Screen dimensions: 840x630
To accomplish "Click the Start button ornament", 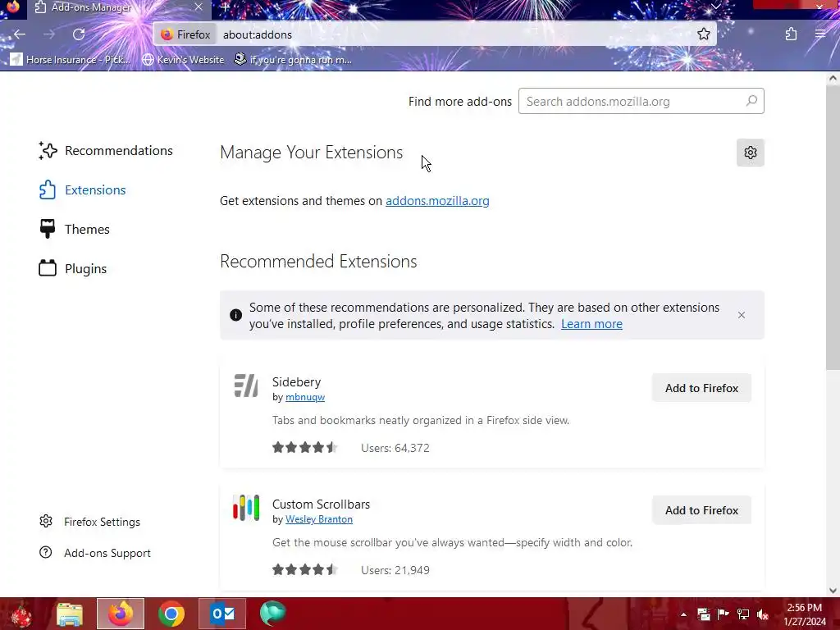I will 22,614.
